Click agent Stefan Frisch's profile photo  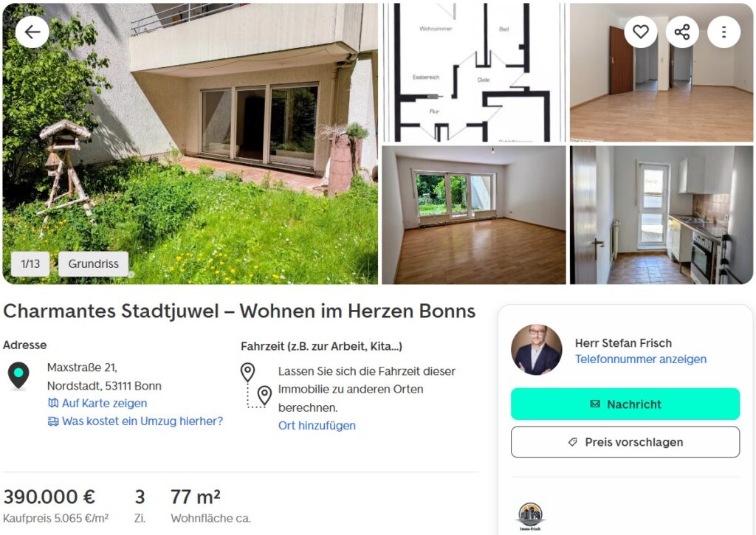(536, 350)
